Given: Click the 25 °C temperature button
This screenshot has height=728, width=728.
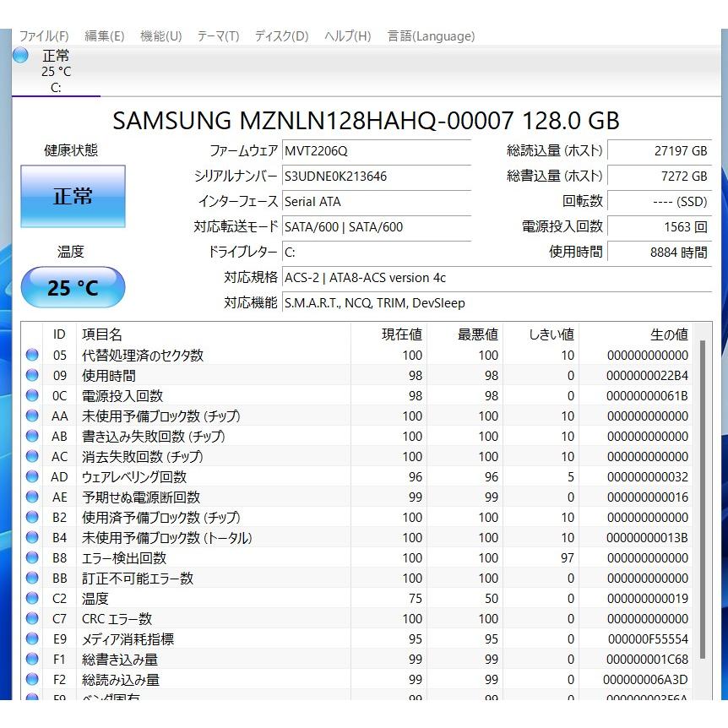Looking at the screenshot, I should point(73,287).
